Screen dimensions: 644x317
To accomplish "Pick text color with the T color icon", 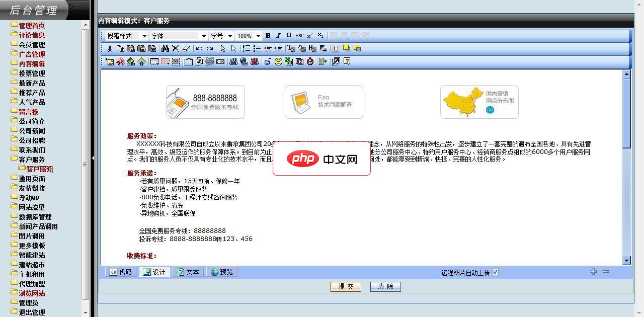I will click(291, 48).
